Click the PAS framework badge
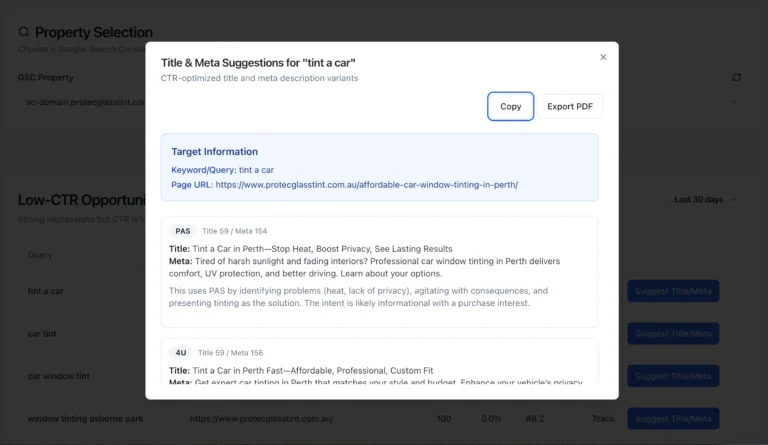The image size is (768, 445). coord(183,231)
